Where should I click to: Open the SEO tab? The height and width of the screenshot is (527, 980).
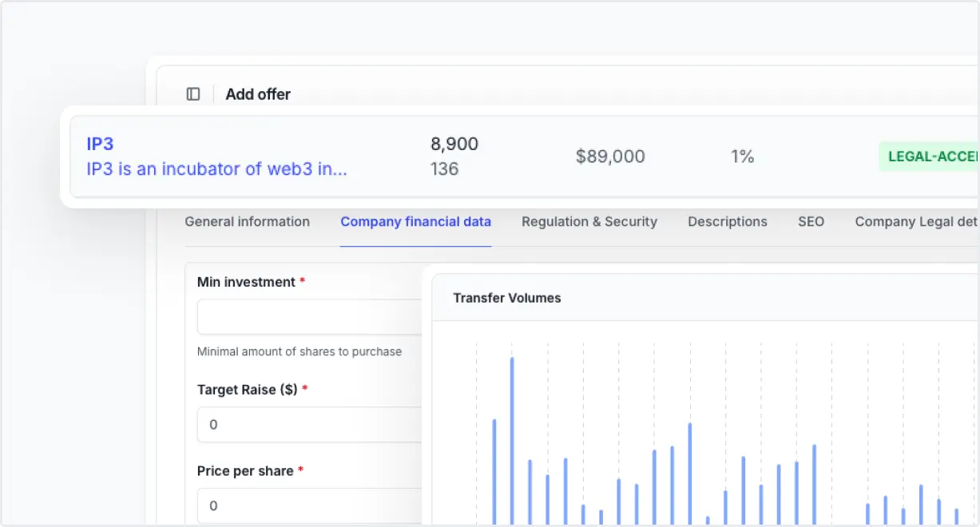point(811,222)
